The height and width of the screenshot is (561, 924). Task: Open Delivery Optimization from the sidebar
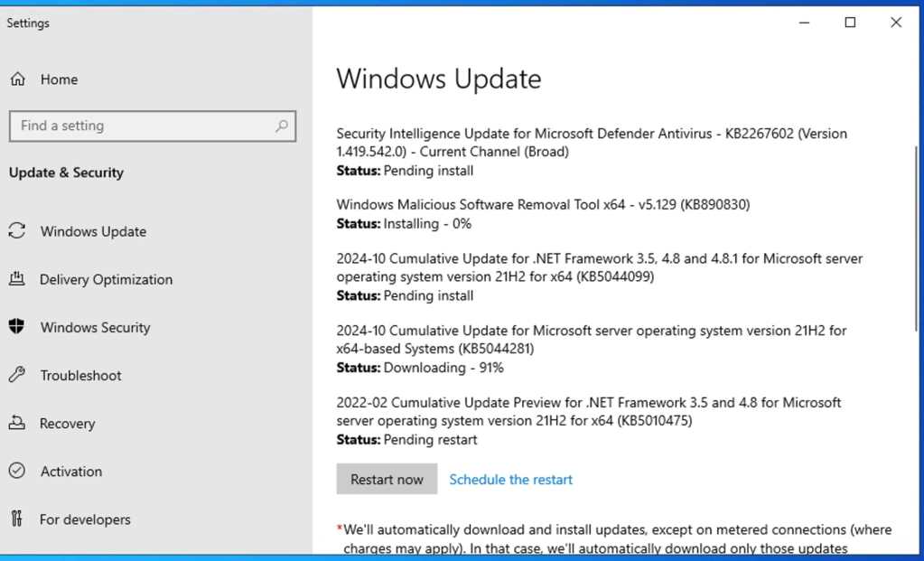point(107,279)
